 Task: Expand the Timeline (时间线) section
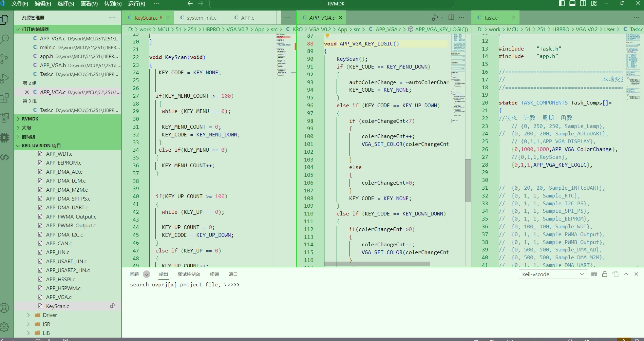(68, 137)
